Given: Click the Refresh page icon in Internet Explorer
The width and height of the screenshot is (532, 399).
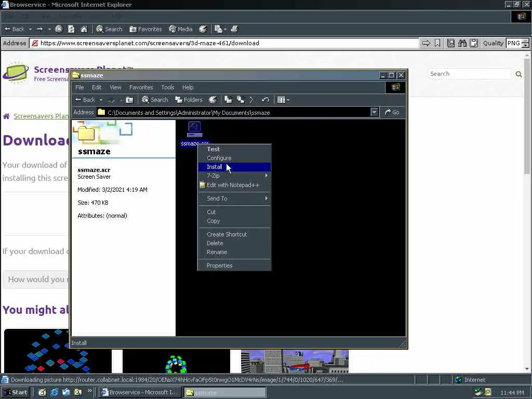Looking at the screenshot, I should tap(71, 29).
